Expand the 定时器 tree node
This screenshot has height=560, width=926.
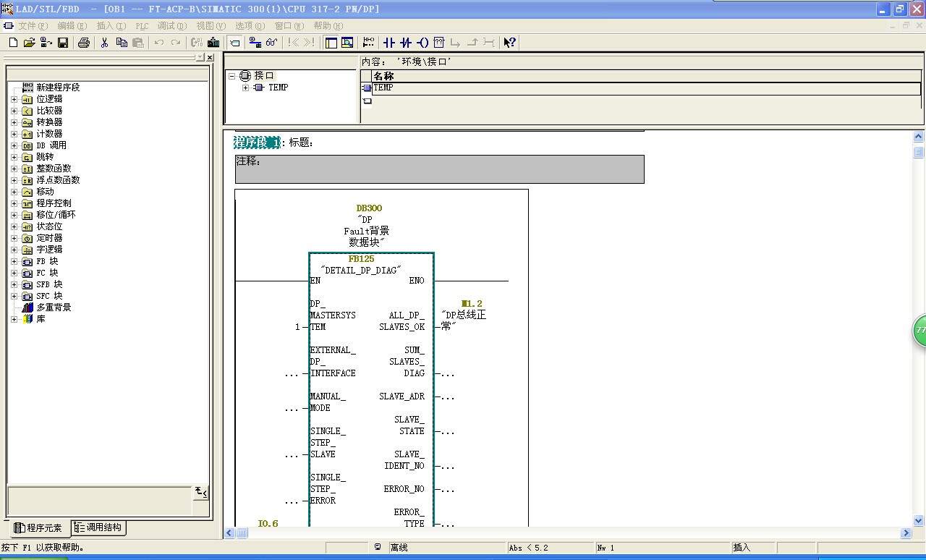(14, 238)
